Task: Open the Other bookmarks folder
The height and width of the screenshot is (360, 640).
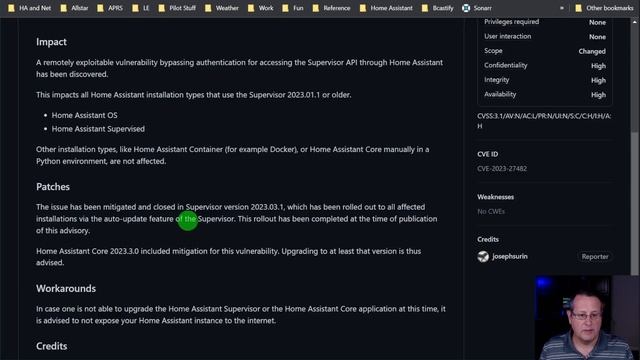Action: pyautogui.click(x=604, y=8)
